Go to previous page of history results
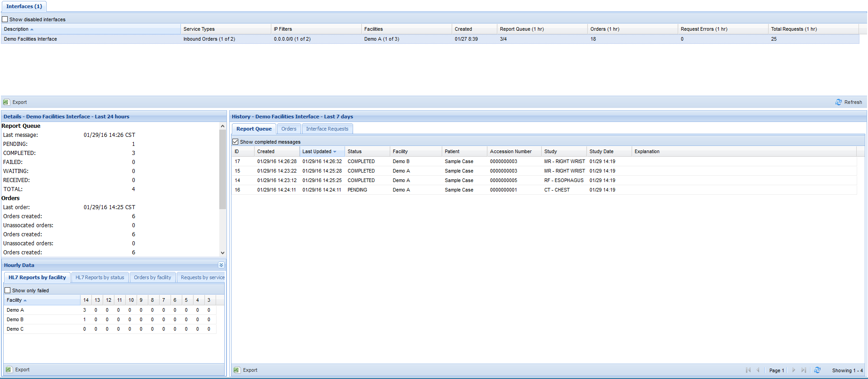868x379 pixels. click(758, 370)
